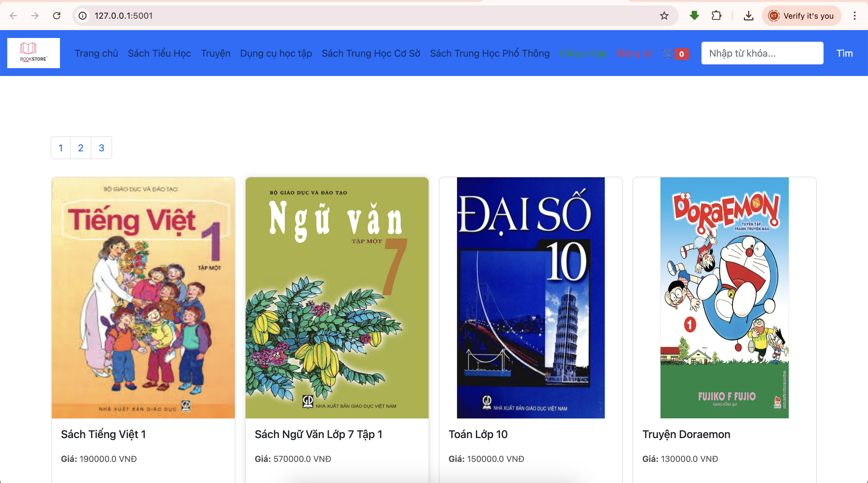Bookmark this page with star icon

664,15
